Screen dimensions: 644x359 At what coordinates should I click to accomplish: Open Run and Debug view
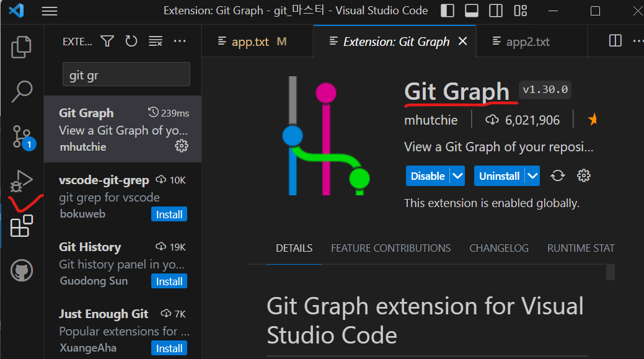21,181
